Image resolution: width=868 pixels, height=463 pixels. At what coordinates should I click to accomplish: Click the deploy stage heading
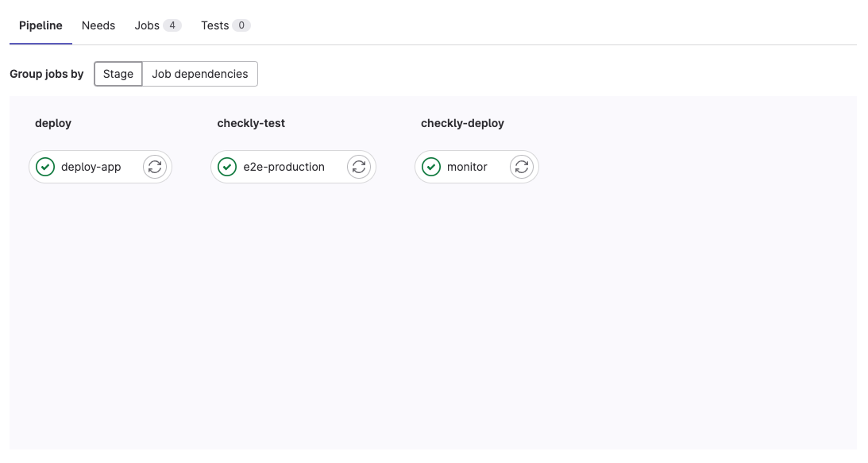(x=52, y=123)
